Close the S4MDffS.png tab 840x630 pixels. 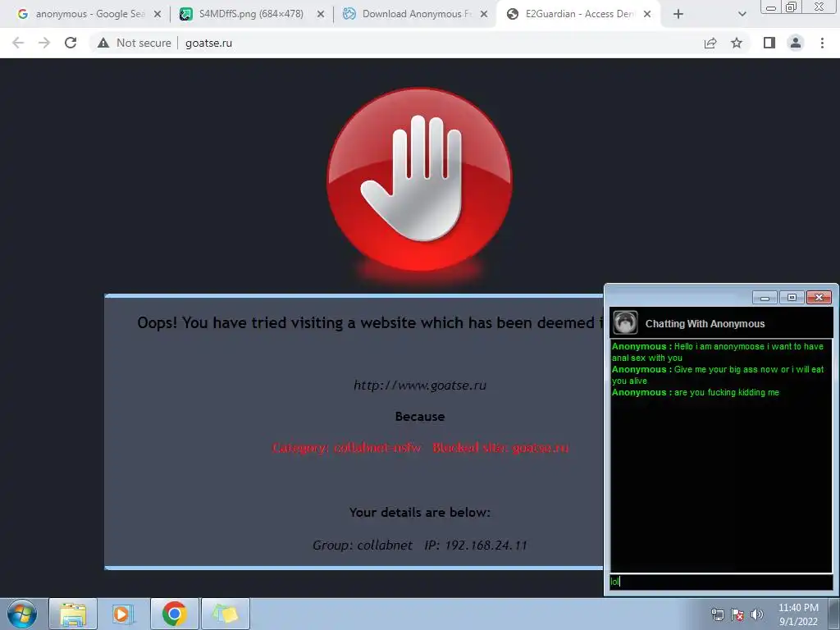click(x=321, y=15)
